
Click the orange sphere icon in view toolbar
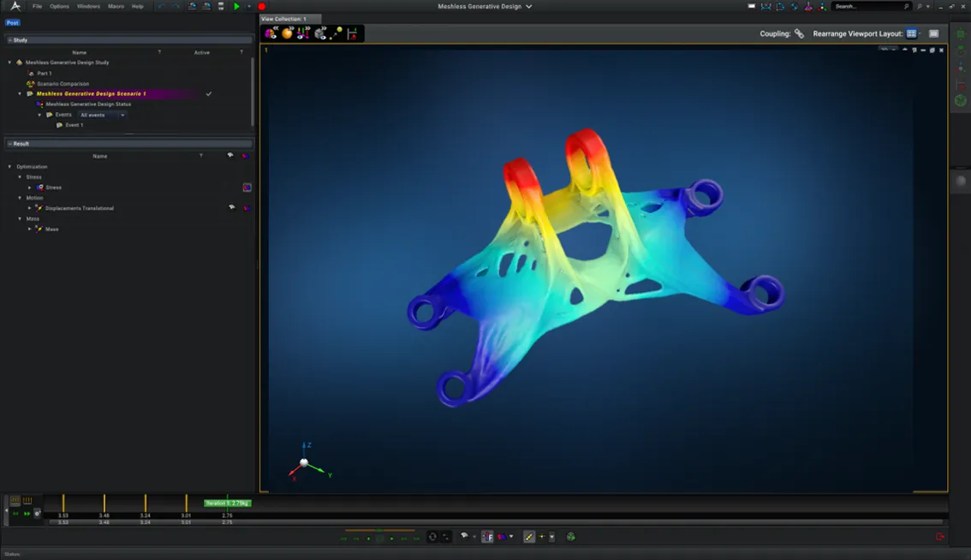287,33
